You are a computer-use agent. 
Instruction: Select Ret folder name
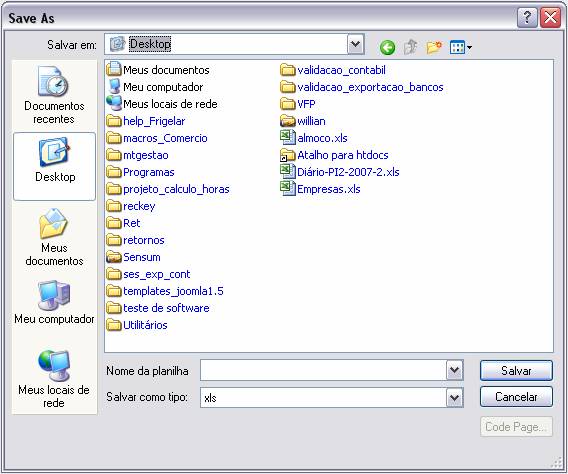[x=131, y=223]
